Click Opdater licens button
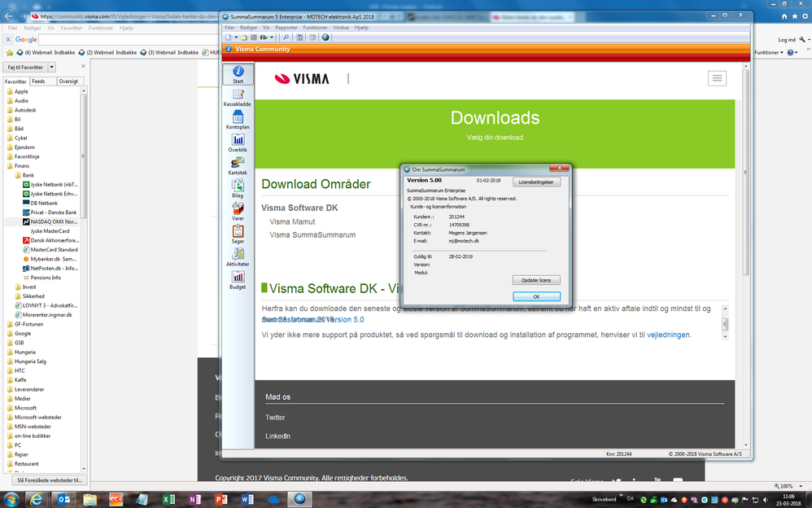This screenshot has width=812, height=508. [536, 280]
